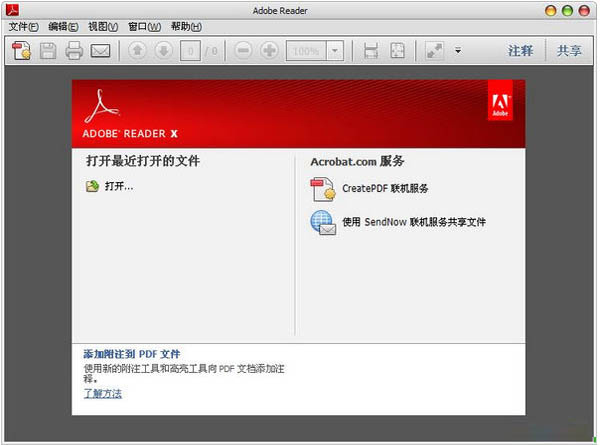Click the Save file floppy icon
The width and height of the screenshot is (600, 445).
point(48,50)
